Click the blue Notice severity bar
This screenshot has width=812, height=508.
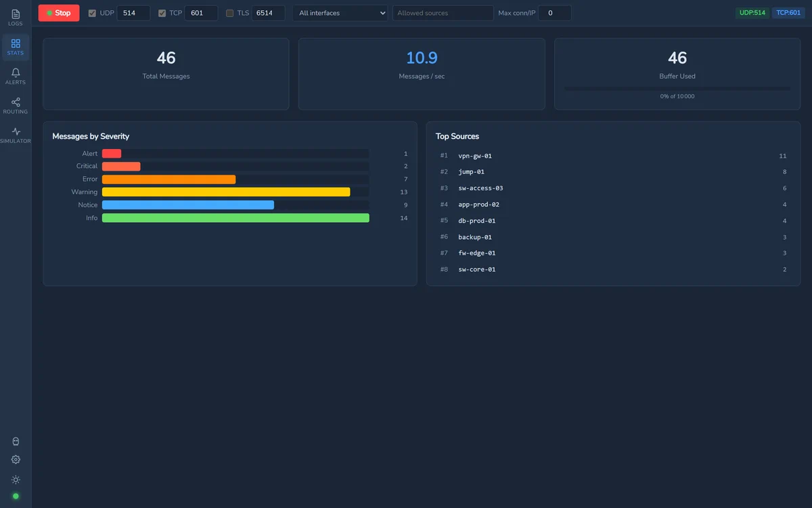pos(188,205)
